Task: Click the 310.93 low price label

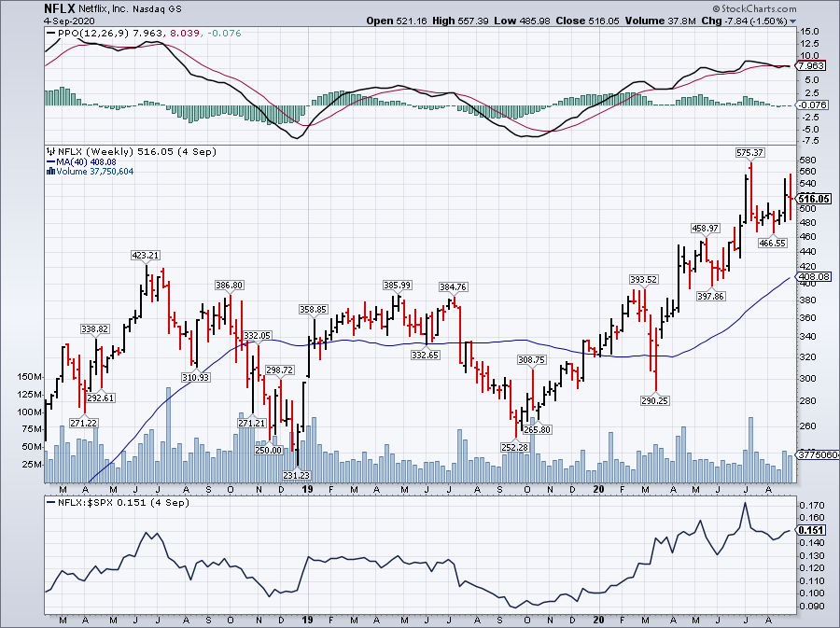Action: coord(196,377)
